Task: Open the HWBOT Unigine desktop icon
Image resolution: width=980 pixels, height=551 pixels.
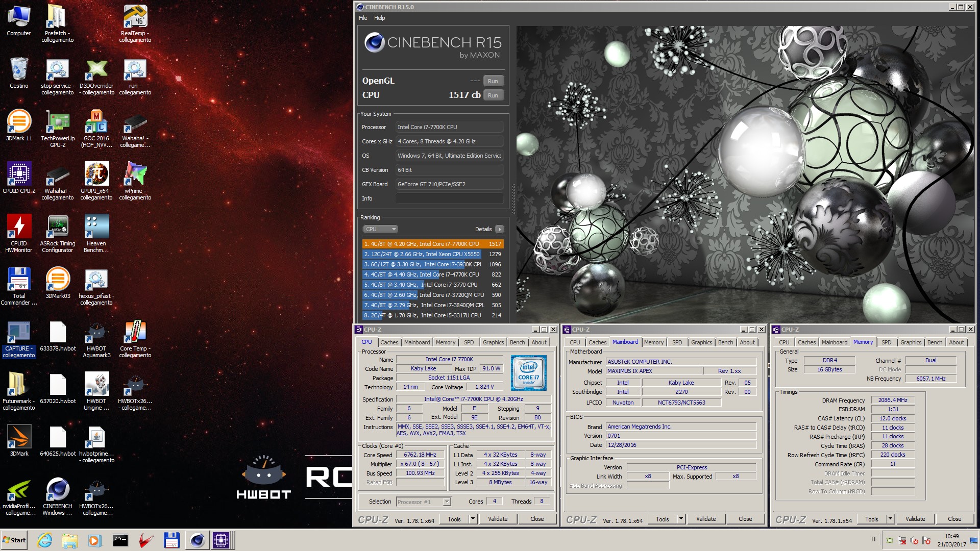Action: (96, 392)
